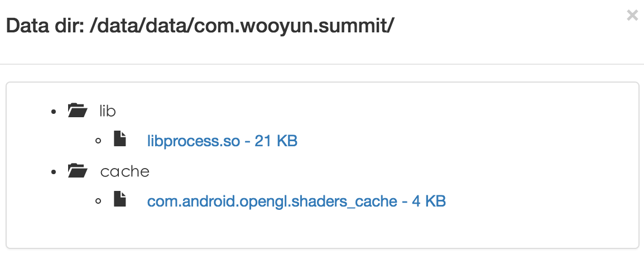Click the /data/data/com.wooyun.summit/ path text
The height and width of the screenshot is (278, 644).
242,26
